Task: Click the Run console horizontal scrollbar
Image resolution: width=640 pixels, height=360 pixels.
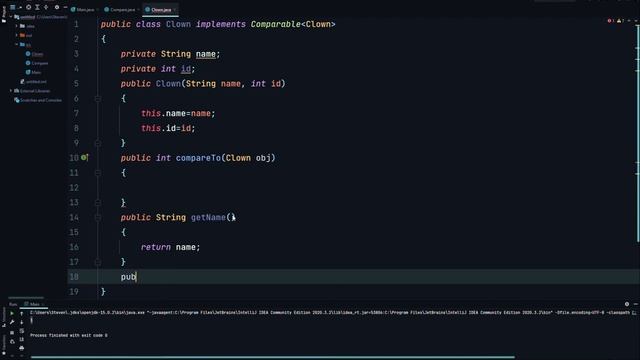Action: click(273, 357)
